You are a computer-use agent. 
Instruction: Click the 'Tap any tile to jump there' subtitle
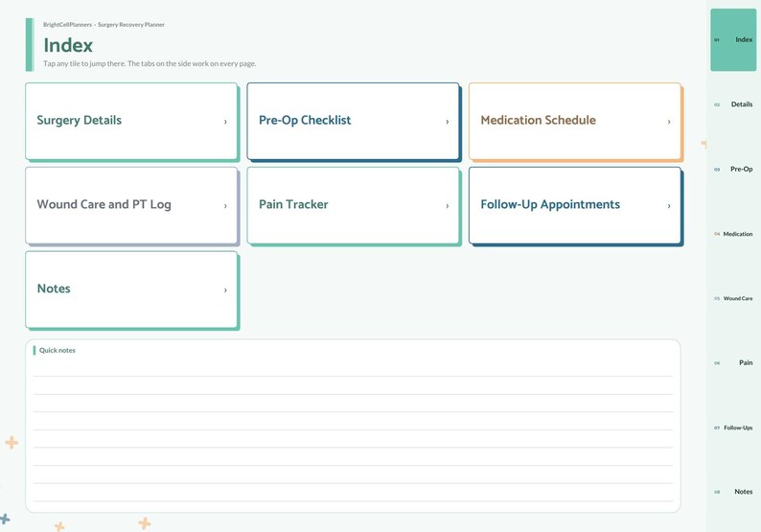[150, 63]
